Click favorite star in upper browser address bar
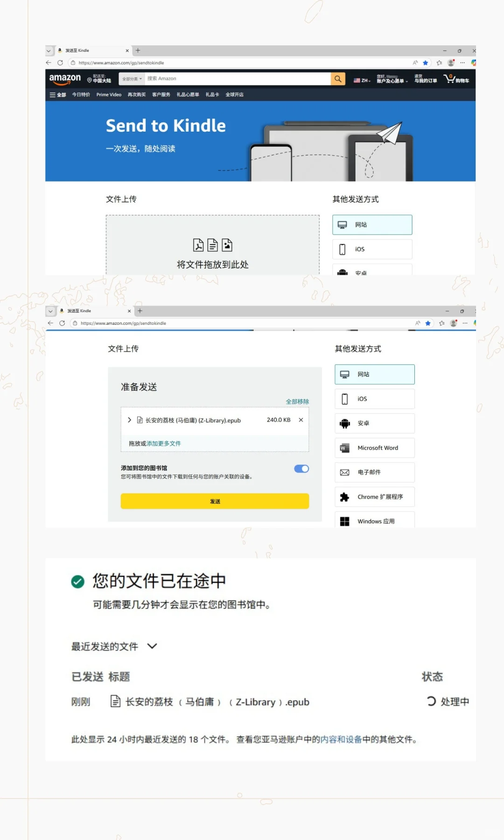 425,63
